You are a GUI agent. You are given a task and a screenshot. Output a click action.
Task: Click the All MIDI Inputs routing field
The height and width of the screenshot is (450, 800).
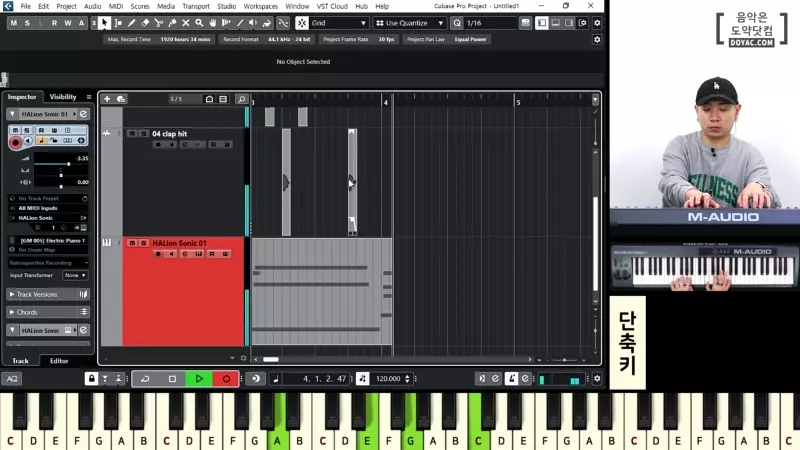[49, 208]
